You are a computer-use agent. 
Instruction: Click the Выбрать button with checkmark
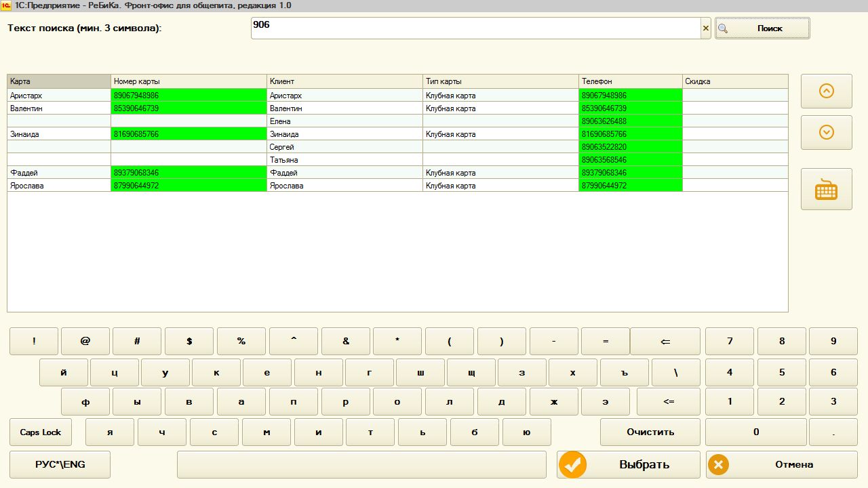click(x=628, y=464)
